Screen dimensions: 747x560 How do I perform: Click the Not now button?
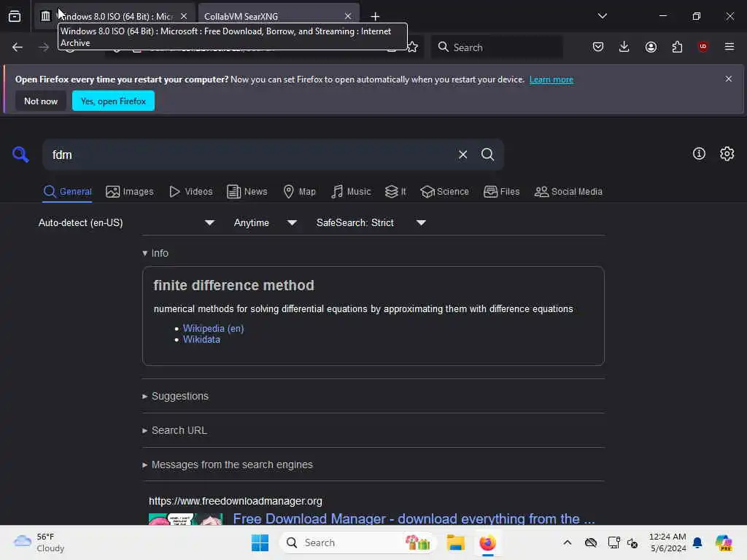coord(41,101)
